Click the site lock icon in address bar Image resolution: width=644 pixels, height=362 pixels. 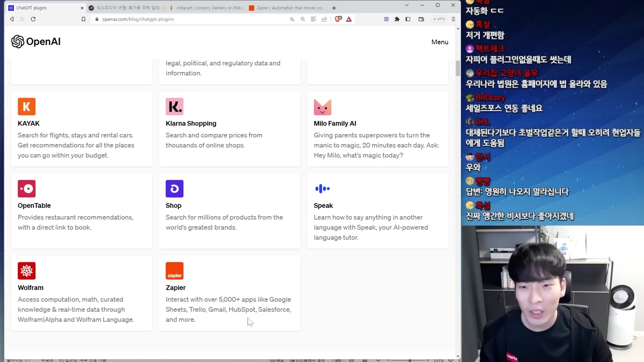pos(97,19)
